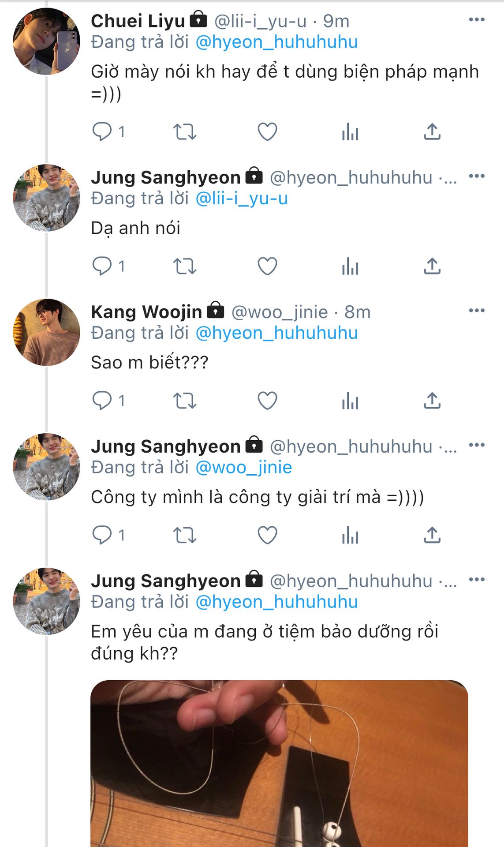Reply to Kang Woojin's tweet
504x847 pixels.
click(x=102, y=401)
